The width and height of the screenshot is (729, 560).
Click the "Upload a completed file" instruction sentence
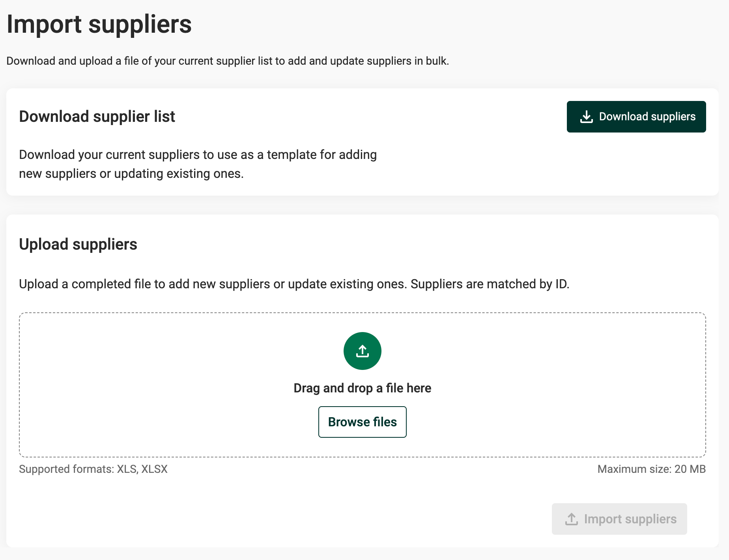click(x=213, y=284)
